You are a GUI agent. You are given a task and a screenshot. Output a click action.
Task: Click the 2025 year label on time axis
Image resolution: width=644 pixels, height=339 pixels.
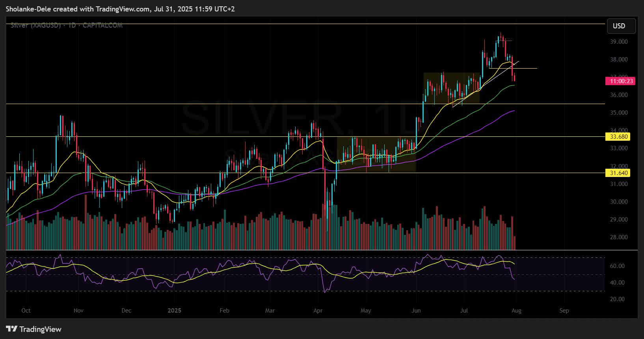click(174, 311)
